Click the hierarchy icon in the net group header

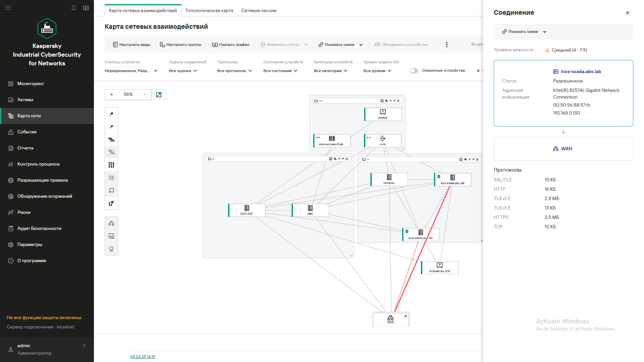tap(386, 101)
